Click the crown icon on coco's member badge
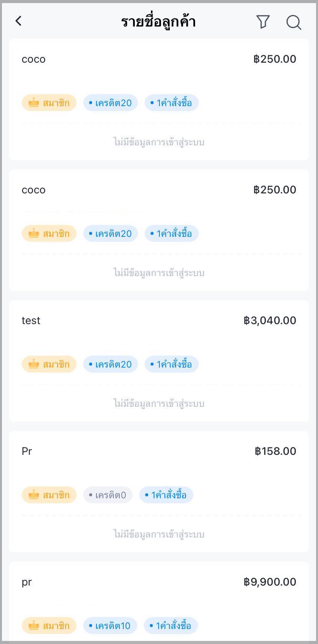The image size is (318, 644). click(x=34, y=103)
